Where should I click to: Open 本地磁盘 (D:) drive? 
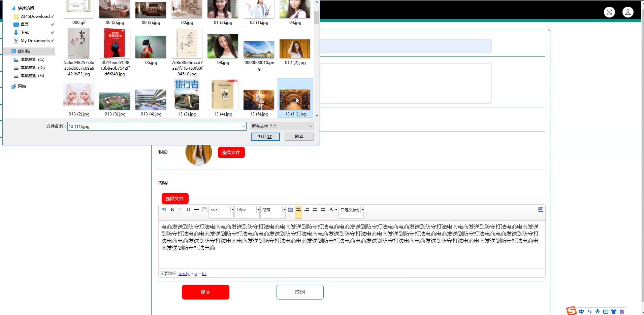pyautogui.click(x=32, y=68)
